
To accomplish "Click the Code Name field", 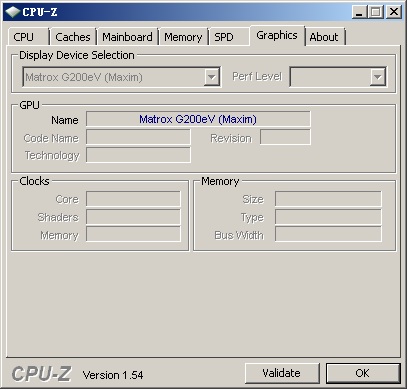I will (x=138, y=137).
